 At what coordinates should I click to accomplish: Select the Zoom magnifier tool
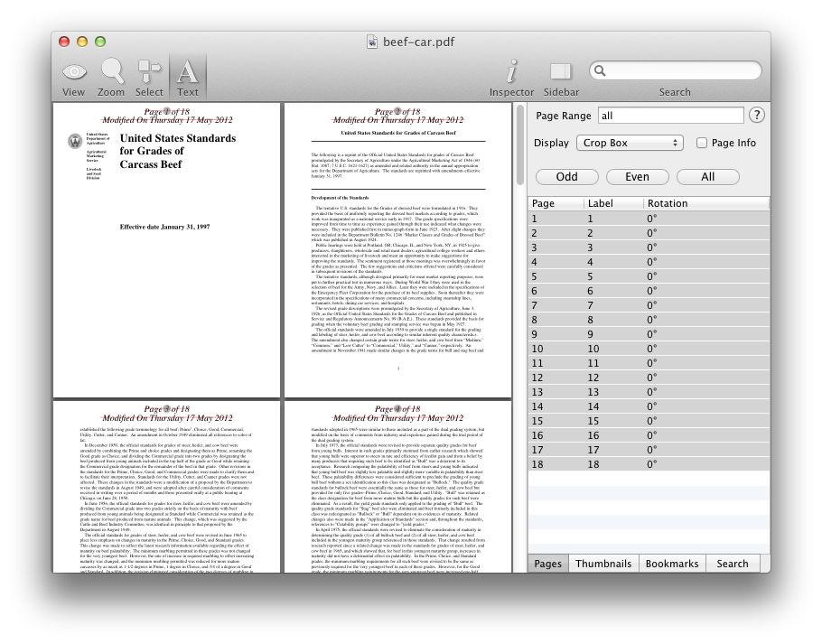pos(111,78)
